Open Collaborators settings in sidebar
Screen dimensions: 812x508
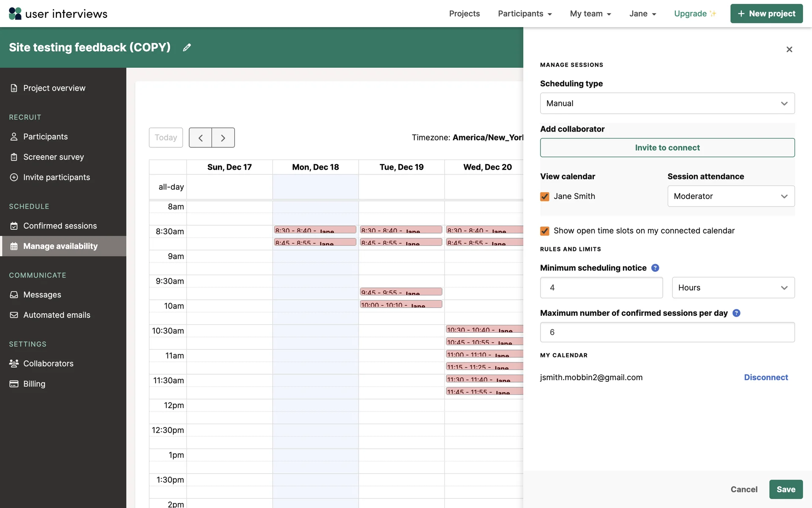pos(48,364)
